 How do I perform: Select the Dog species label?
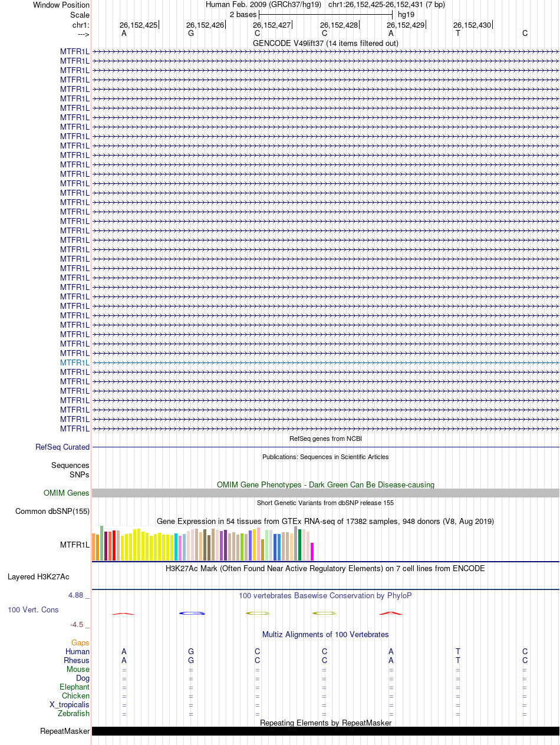pos(83,678)
